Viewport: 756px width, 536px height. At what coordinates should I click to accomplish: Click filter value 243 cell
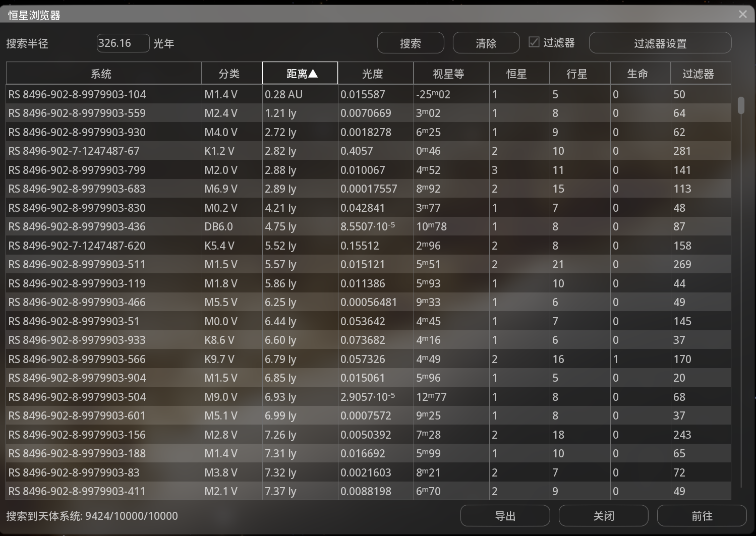click(x=701, y=435)
